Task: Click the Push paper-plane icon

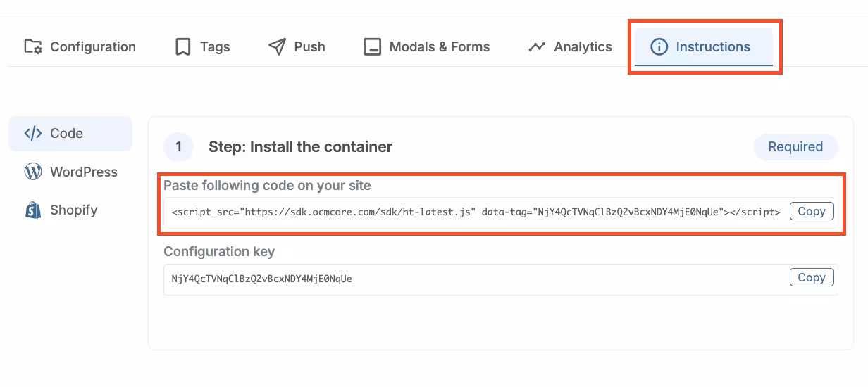Action: click(x=278, y=47)
